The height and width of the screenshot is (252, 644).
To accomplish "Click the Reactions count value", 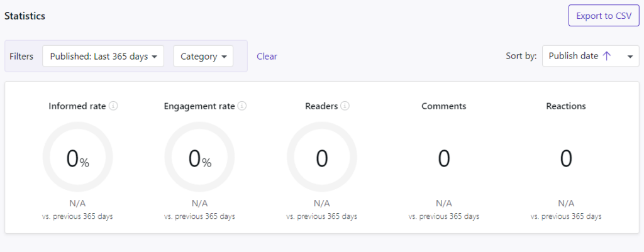I will click(x=566, y=159).
